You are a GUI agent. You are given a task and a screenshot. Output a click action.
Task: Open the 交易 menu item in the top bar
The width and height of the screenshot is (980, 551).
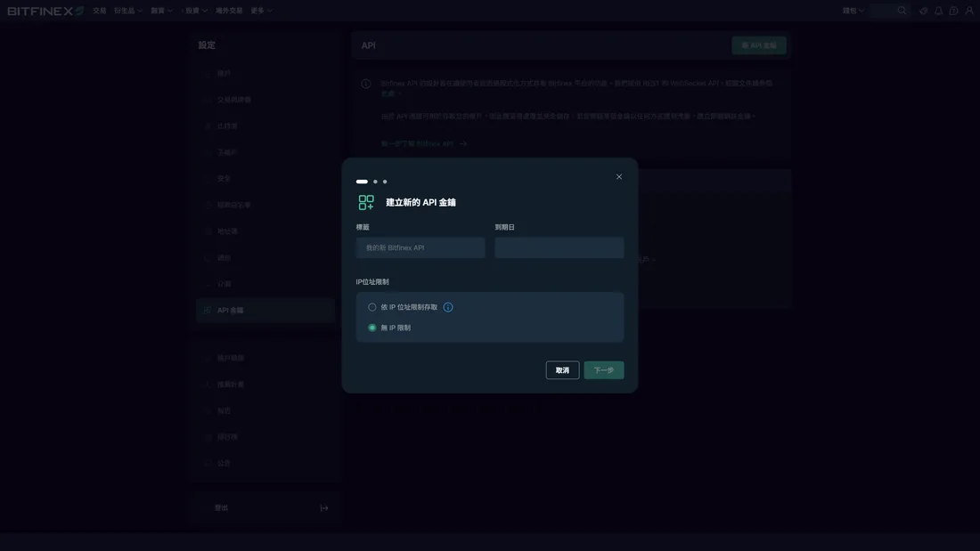[x=100, y=11]
